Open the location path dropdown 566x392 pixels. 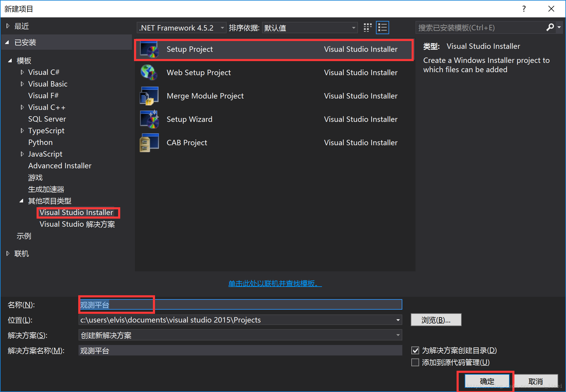(x=398, y=320)
